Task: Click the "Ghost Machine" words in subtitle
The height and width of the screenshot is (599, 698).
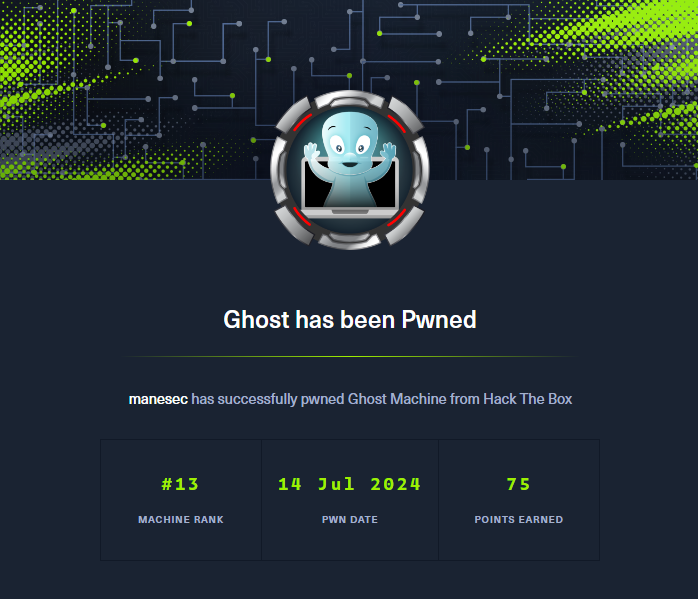Action: [397, 399]
